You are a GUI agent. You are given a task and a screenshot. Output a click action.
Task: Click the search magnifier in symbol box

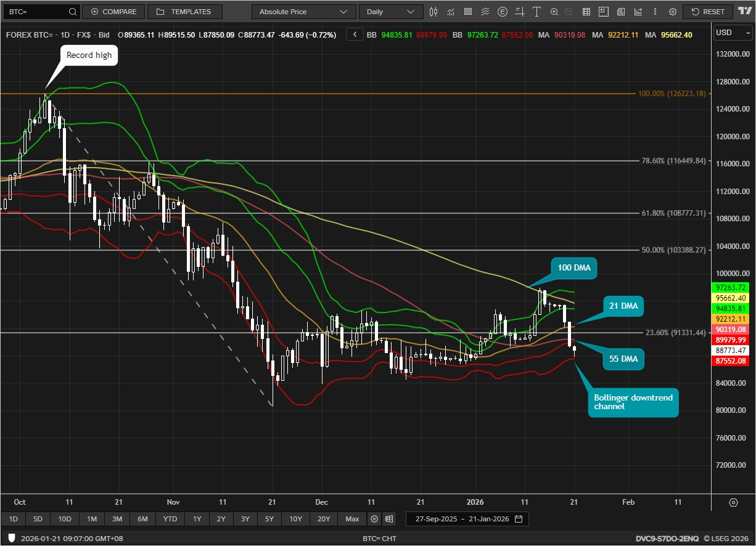click(x=72, y=12)
